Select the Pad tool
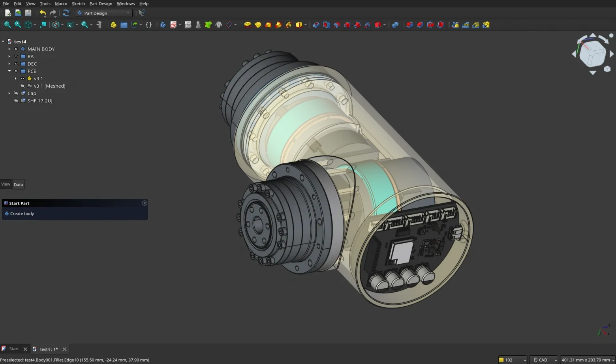The width and height of the screenshot is (616, 364). point(248,24)
